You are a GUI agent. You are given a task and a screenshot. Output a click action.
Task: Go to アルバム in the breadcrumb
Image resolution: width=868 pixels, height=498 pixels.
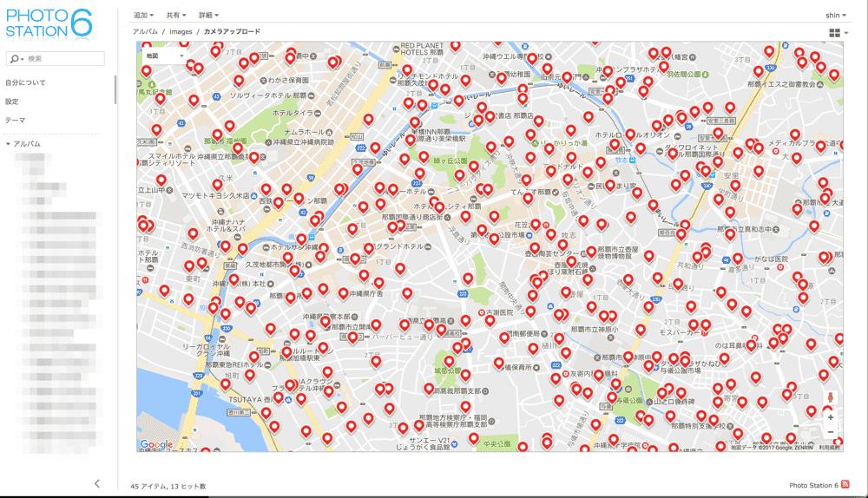[x=145, y=31]
